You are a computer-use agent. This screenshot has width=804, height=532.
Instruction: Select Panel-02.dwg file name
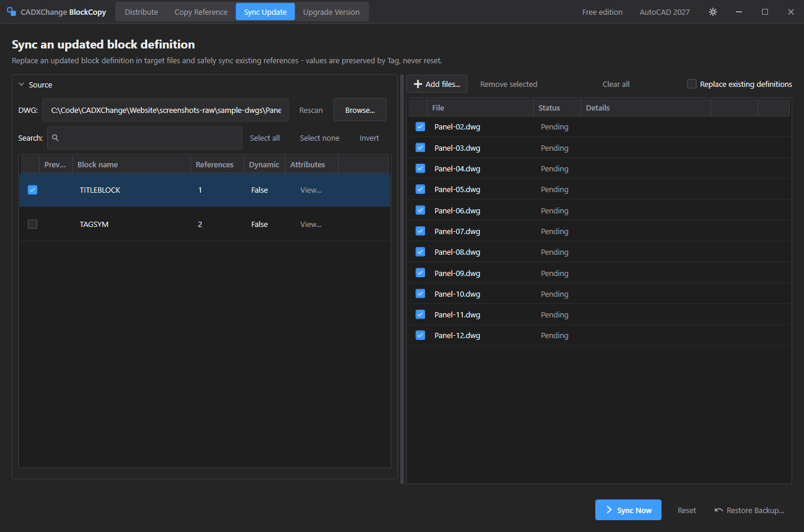coord(457,126)
